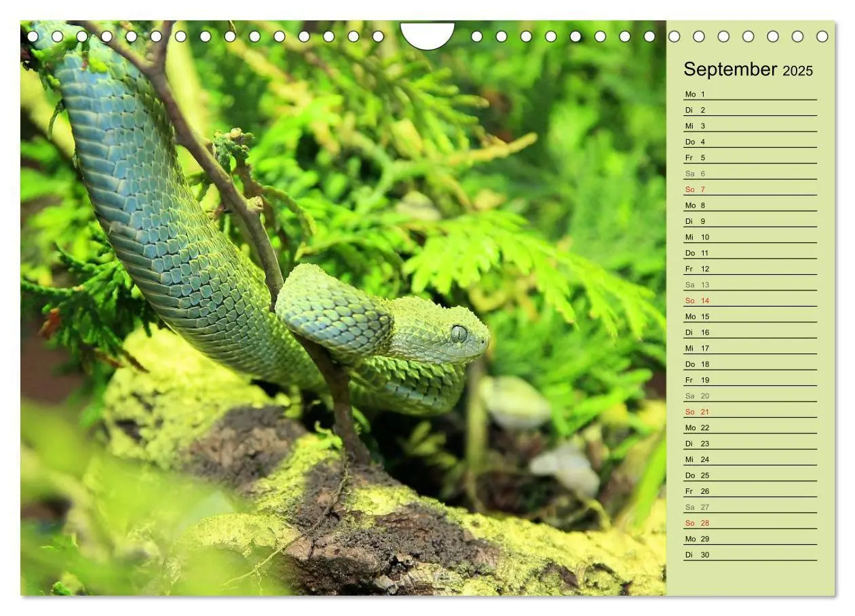Select gray Saturday 13 row
Image resolution: width=855 pixels, height=616 pixels.
750,285
